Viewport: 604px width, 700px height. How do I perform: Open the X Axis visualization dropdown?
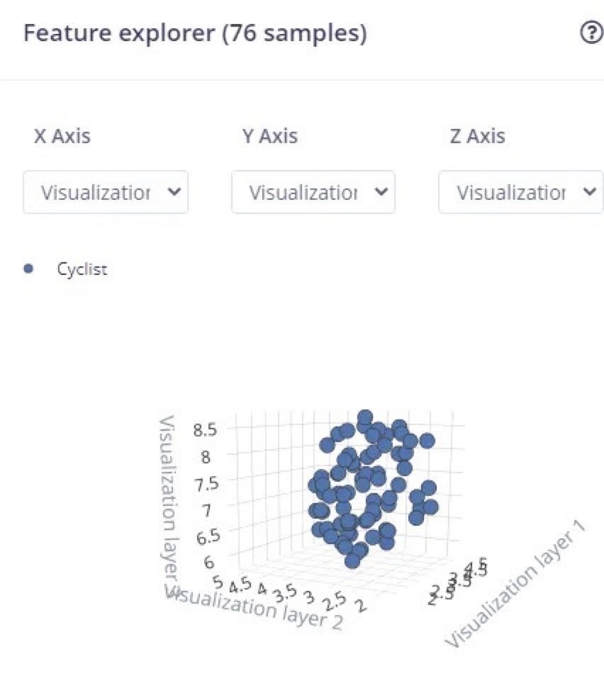106,192
